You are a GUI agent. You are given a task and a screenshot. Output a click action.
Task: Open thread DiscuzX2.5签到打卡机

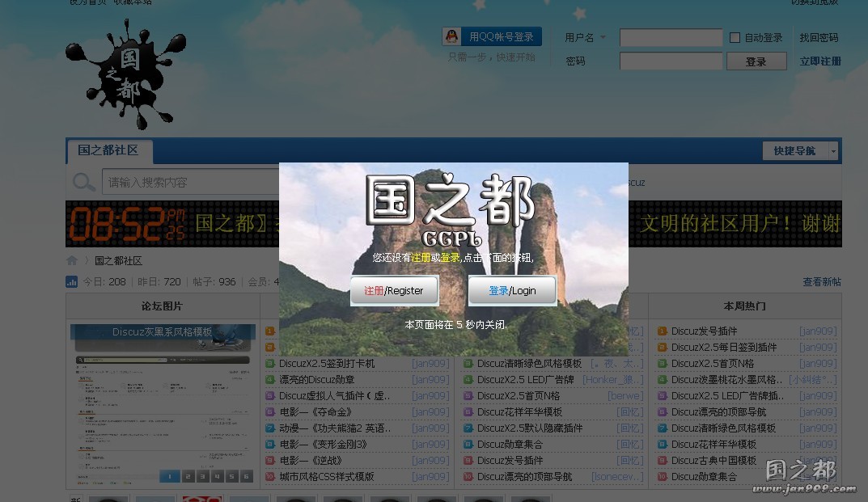point(327,364)
